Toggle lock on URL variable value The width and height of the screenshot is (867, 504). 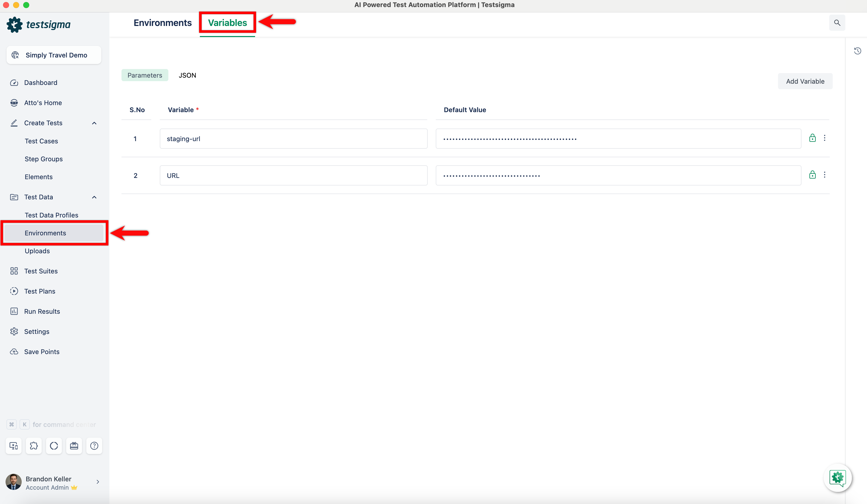pos(812,175)
